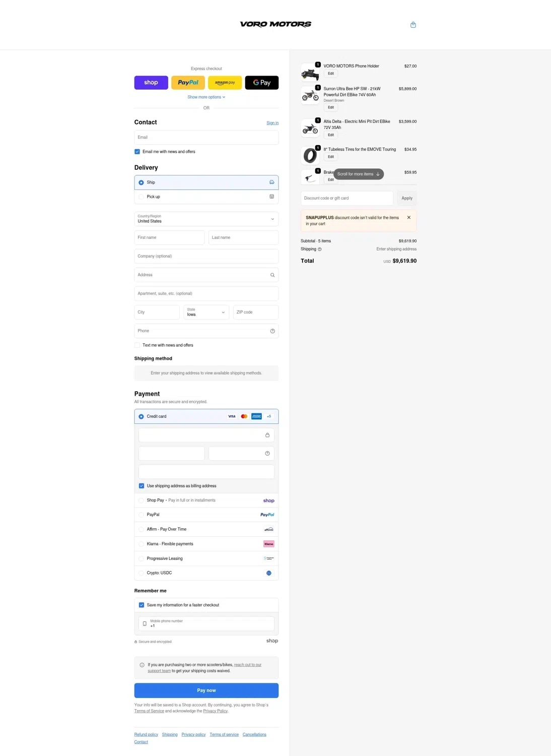The width and height of the screenshot is (551, 756).
Task: Click the card number lock icon
Action: tap(267, 435)
